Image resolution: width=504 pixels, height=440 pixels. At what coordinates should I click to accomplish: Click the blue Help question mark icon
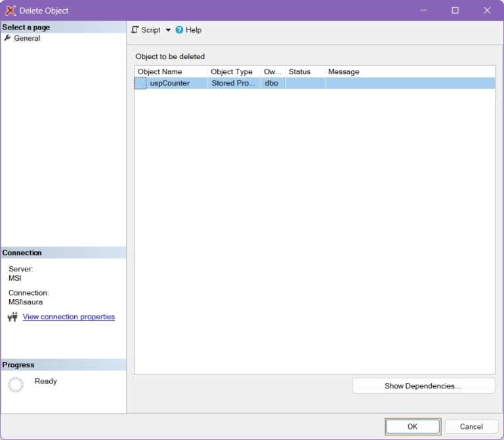click(x=179, y=30)
